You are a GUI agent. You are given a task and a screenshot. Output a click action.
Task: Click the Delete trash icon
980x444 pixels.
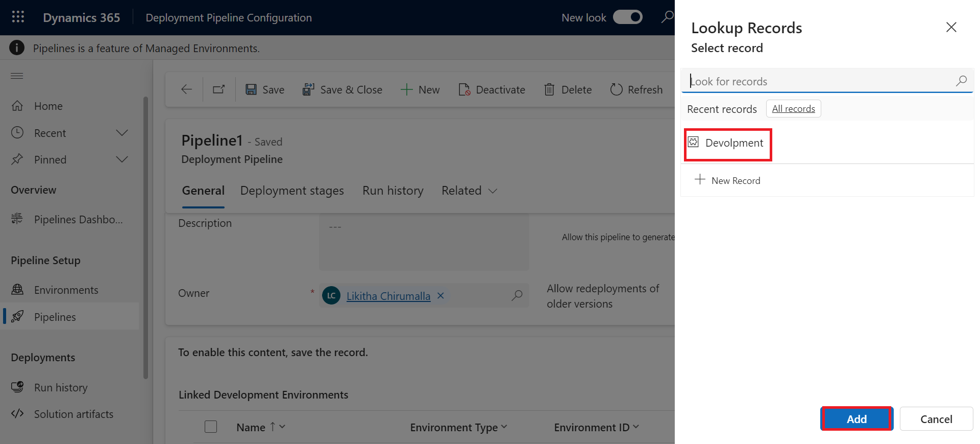tap(549, 89)
